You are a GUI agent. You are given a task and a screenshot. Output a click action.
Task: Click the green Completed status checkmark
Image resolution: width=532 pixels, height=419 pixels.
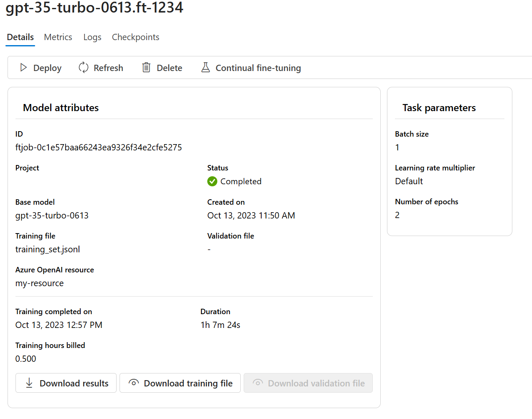212,181
